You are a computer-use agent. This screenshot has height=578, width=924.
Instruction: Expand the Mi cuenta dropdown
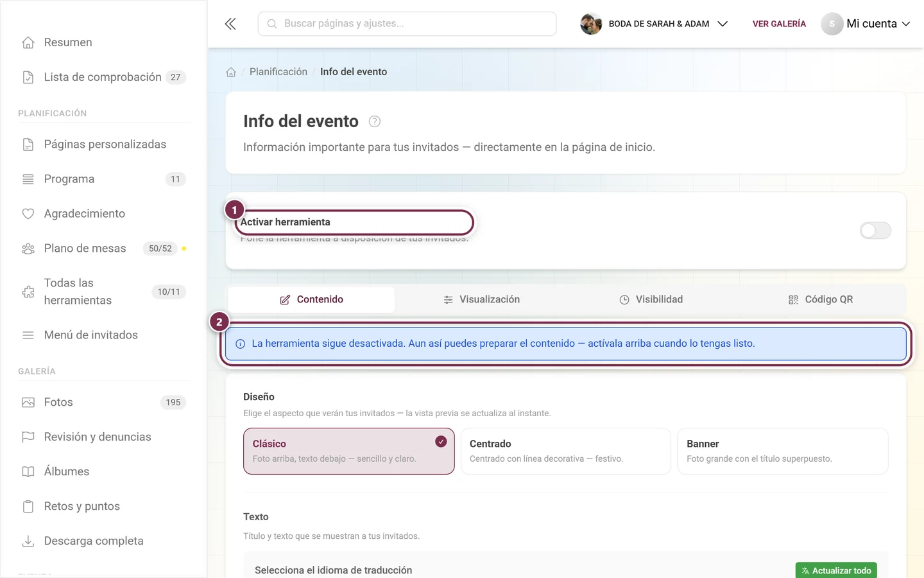(866, 24)
